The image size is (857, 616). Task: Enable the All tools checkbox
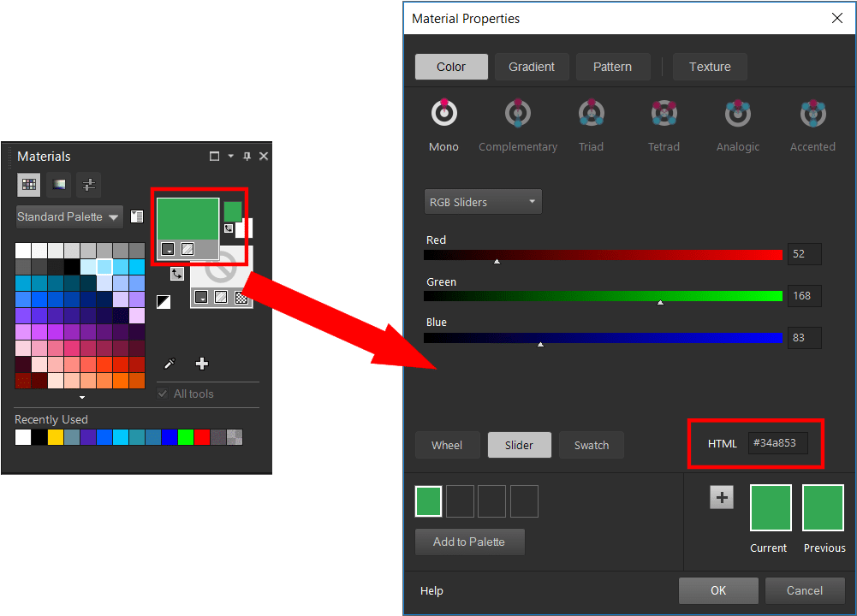pyautogui.click(x=162, y=394)
